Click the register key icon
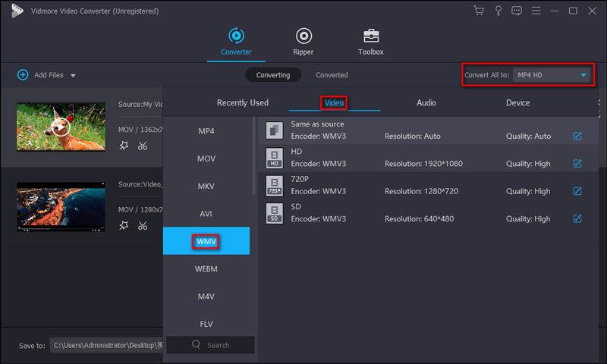Screen dimensions: 607x364 (498, 11)
